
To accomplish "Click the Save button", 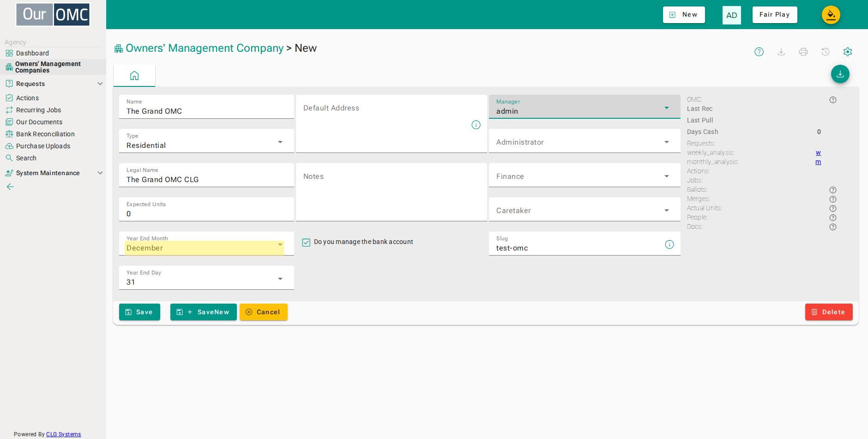I will click(x=139, y=312).
